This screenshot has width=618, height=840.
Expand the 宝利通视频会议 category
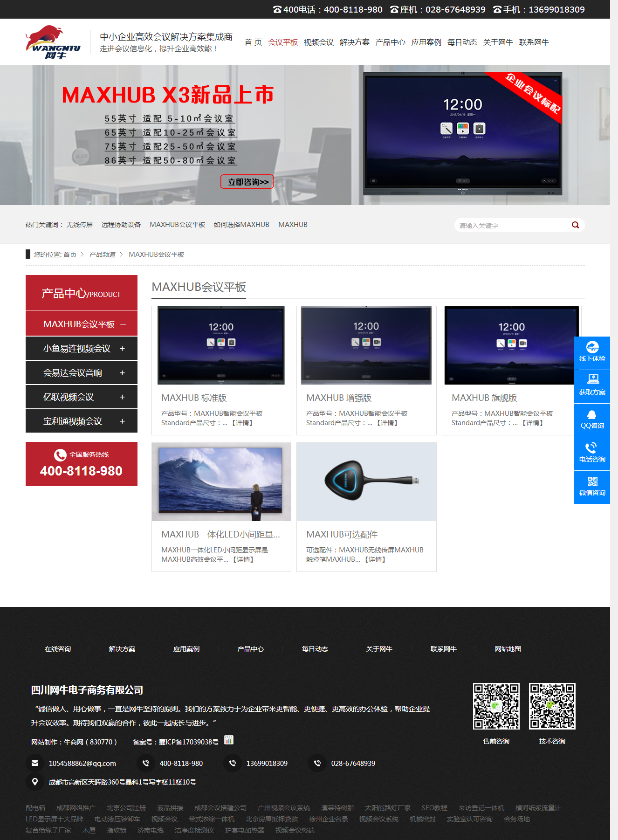coord(122,421)
